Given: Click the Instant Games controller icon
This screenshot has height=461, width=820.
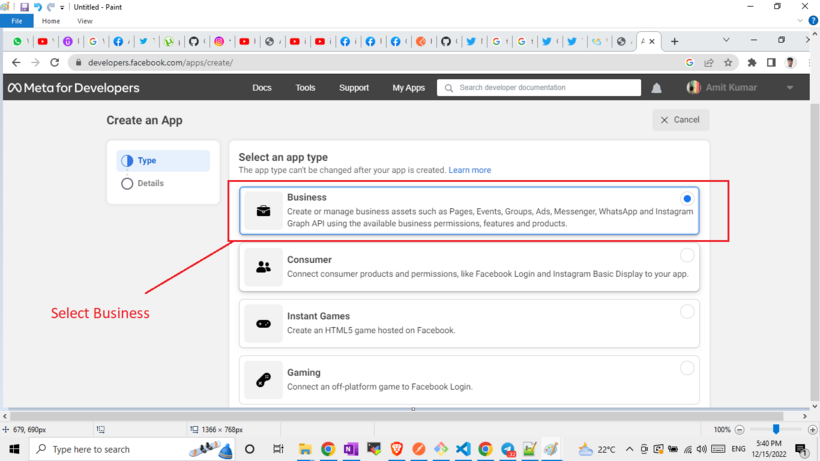Looking at the screenshot, I should (x=264, y=323).
